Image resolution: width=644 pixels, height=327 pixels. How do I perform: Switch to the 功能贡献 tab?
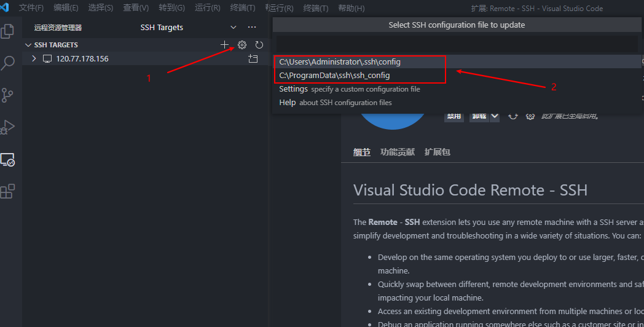(x=397, y=152)
